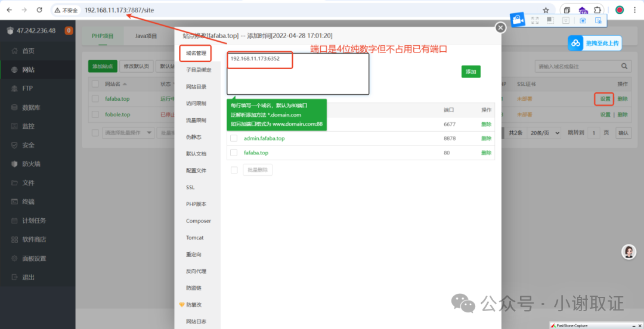The width and height of the screenshot is (644, 329).
Task: Click the 修改默认页 button
Action: [137, 66]
